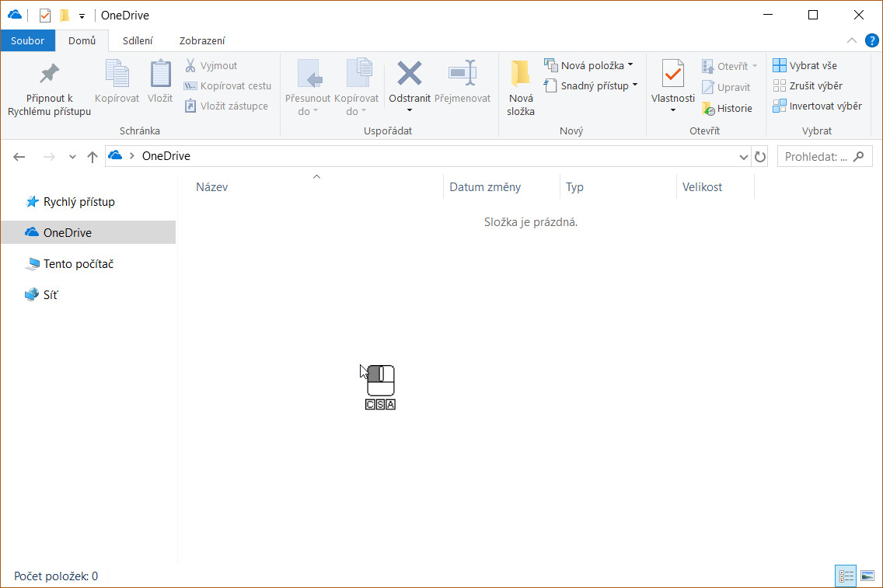
Task: Click Vybrat vše
Action: [805, 65]
